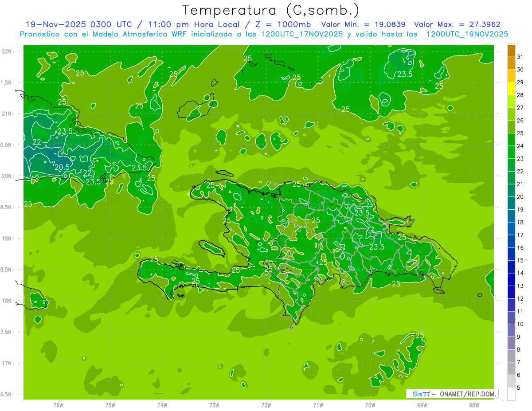Select the 'Valor Min. = 19.0839' value
The image size is (532, 411).
click(363, 24)
